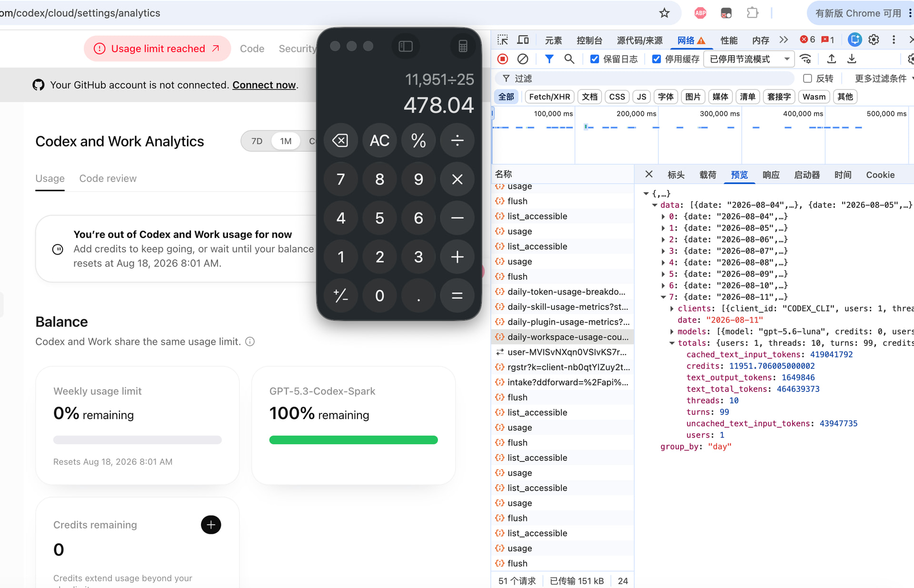Select the 1M time range toggle
The image size is (914, 588).
(x=286, y=141)
